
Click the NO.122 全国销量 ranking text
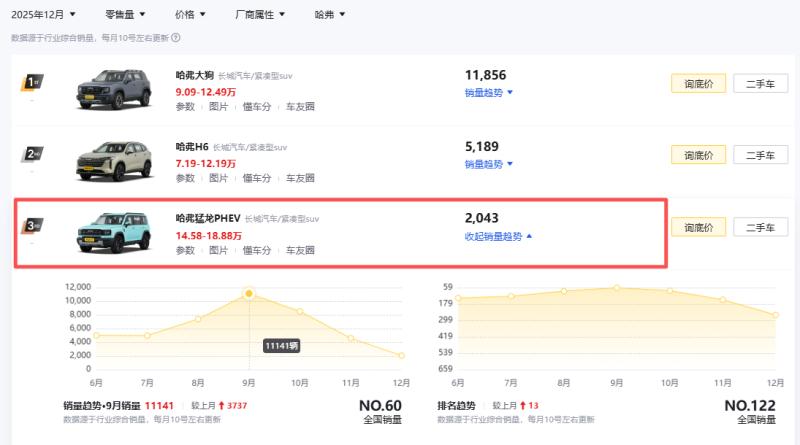[x=751, y=411]
